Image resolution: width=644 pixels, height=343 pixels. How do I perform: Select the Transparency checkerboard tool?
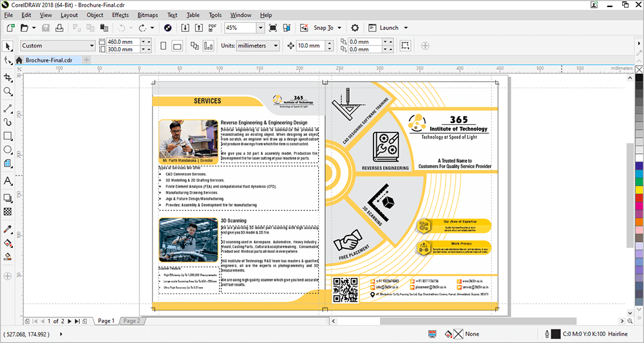[7, 212]
